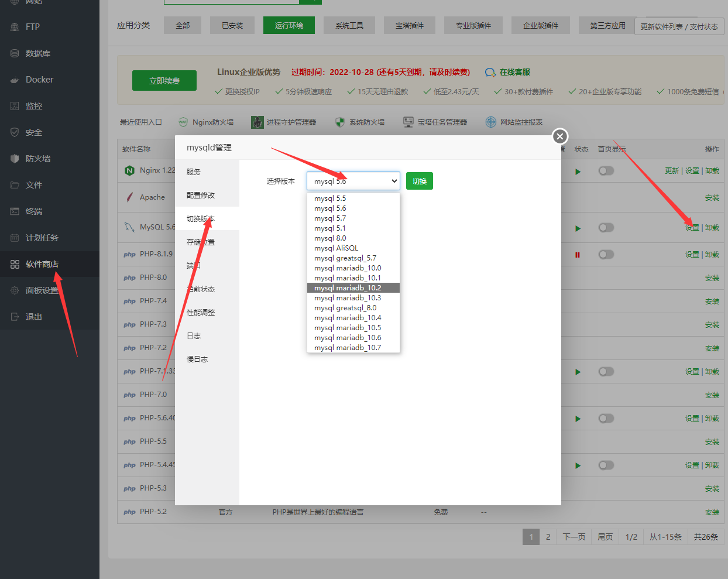Open the 系统防火墙 shield shortcut icon
This screenshot has height=579, width=728.
[340, 122]
